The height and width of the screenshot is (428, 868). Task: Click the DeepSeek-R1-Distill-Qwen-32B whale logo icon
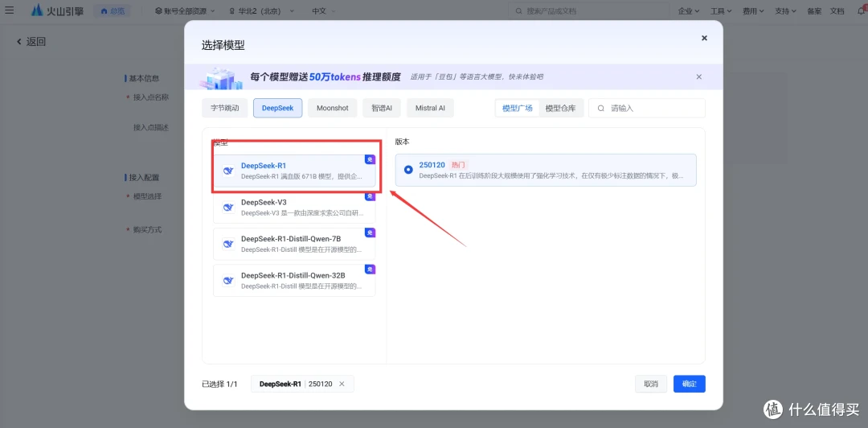click(228, 281)
